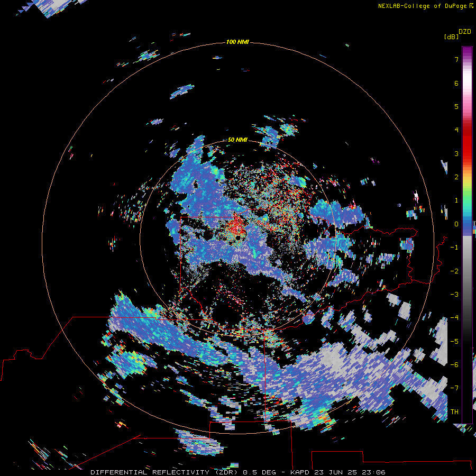Click the 3 value on the color scale
Image resolution: width=476 pixels, height=476 pixels.
click(x=456, y=153)
